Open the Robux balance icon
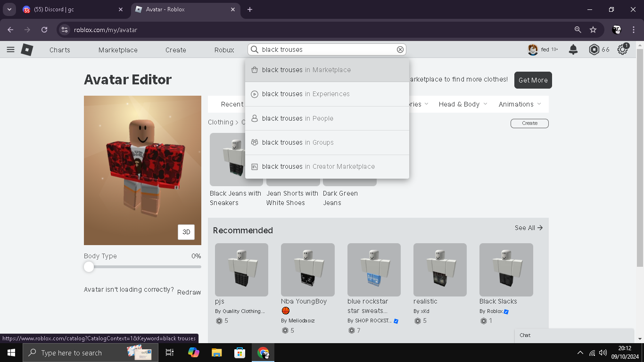The image size is (644, 362). (594, 49)
